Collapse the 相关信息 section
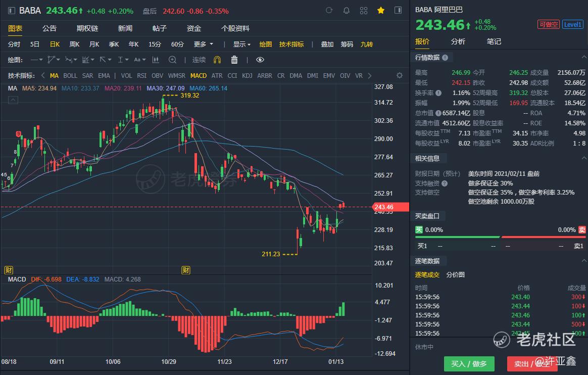 click(x=584, y=158)
